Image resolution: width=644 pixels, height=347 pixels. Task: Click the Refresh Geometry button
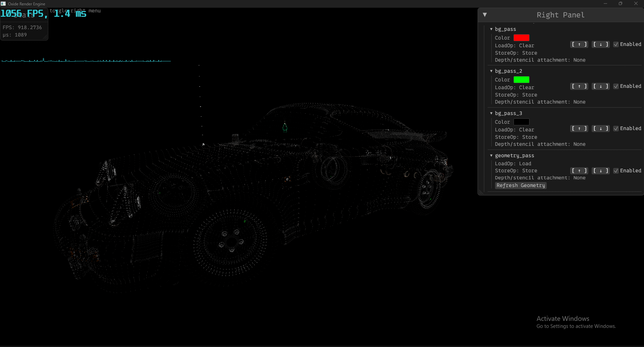(x=521, y=185)
